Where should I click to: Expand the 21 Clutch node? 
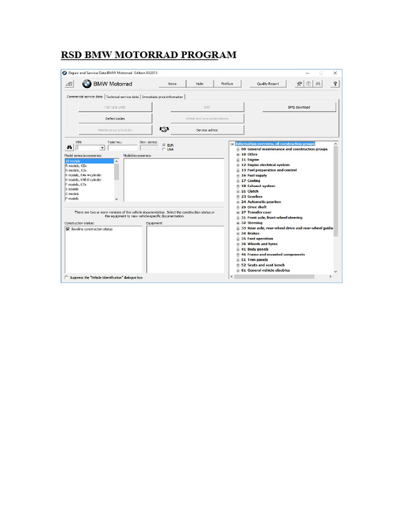pyautogui.click(x=238, y=191)
